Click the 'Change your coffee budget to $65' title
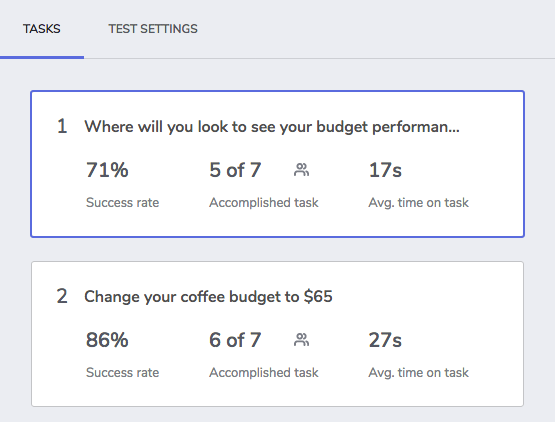This screenshot has height=422, width=555. (x=208, y=296)
